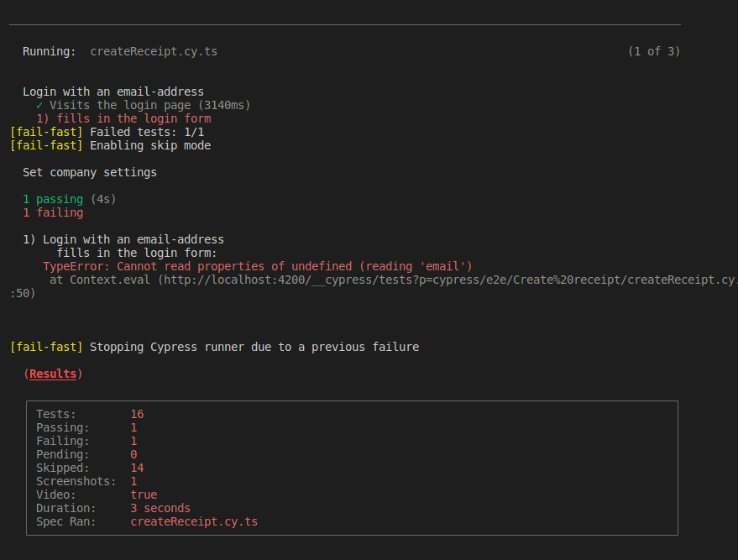Click the red TypeError message line
Screen dimensions: 738x560
[258, 266]
